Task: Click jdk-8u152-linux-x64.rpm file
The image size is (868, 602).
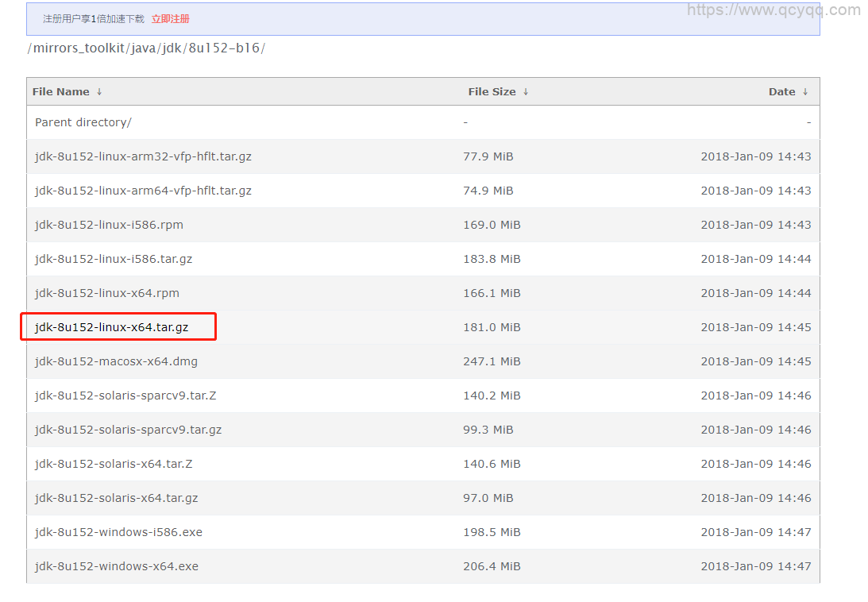Action: pos(107,293)
